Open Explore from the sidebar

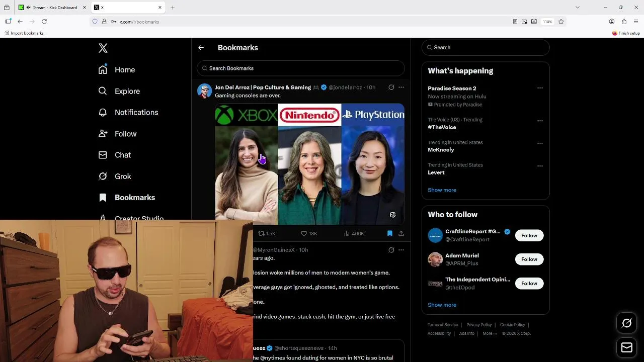[119, 91]
